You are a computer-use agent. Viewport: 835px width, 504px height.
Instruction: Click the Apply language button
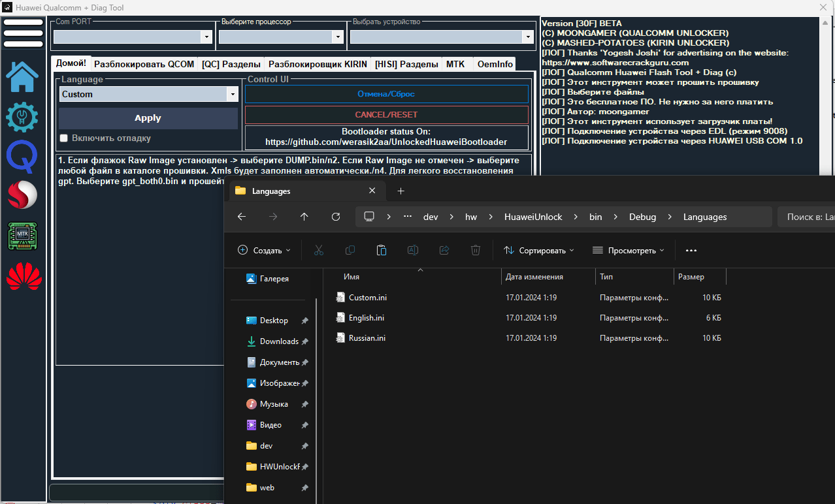point(148,118)
